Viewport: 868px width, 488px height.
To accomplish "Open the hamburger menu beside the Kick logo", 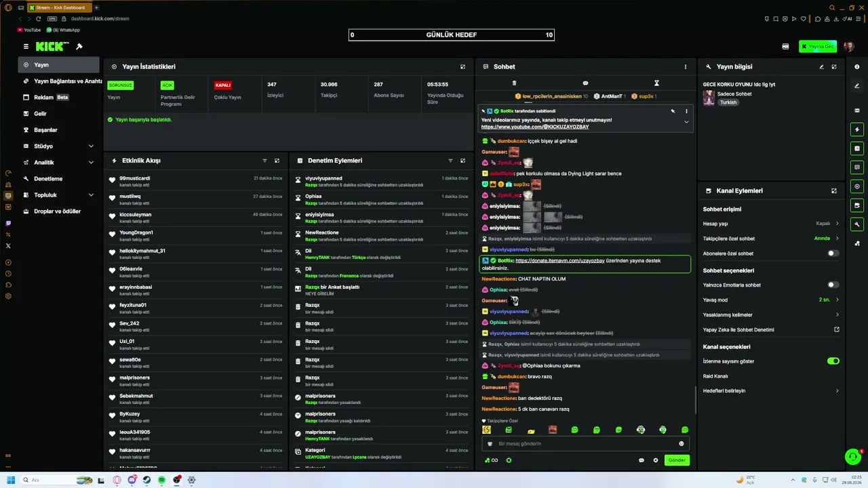I will (x=26, y=46).
